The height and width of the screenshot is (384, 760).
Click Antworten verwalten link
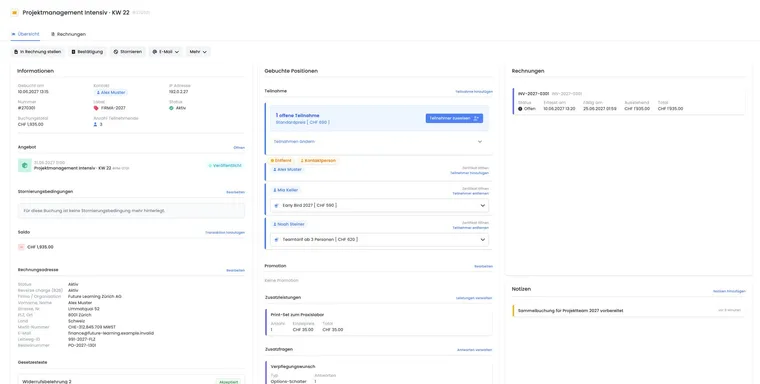pos(475,350)
